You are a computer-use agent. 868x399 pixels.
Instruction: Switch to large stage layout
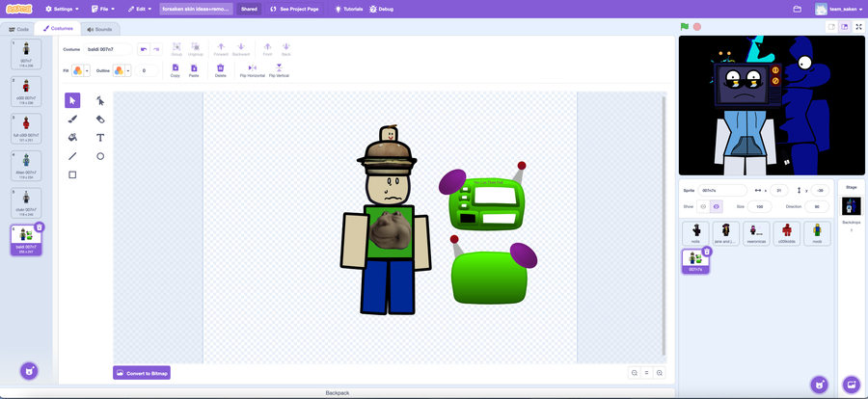point(844,27)
